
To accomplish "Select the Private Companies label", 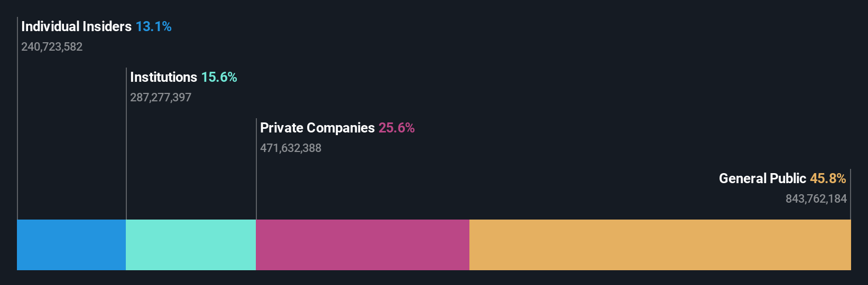I will [317, 128].
